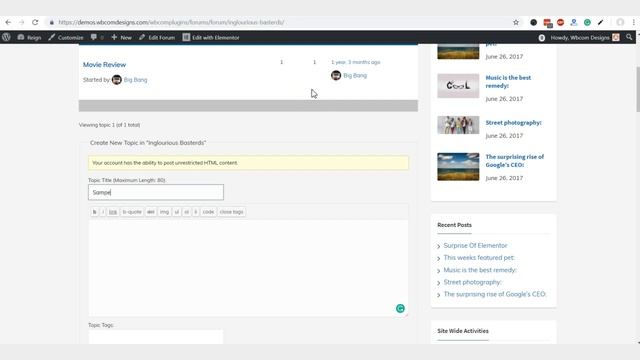Open the New menu in admin bar
The height and width of the screenshot is (360, 640).
pyautogui.click(x=121, y=37)
